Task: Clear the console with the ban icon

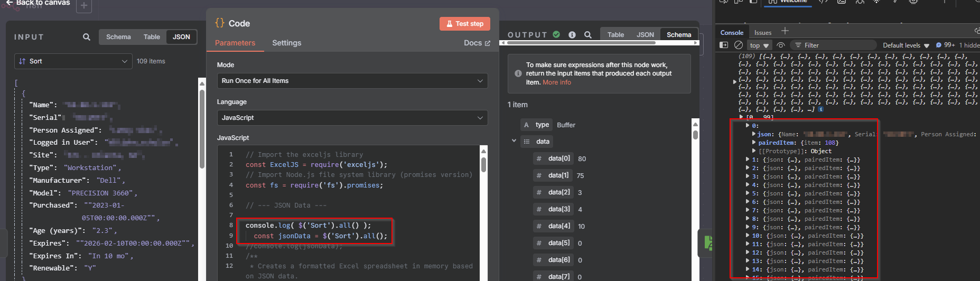Action: pyautogui.click(x=739, y=45)
